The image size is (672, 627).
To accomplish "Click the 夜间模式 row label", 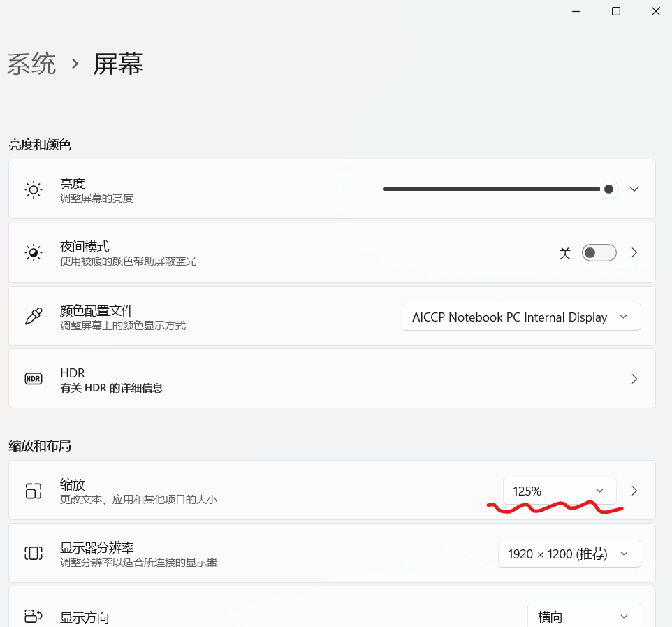I will click(x=85, y=247).
